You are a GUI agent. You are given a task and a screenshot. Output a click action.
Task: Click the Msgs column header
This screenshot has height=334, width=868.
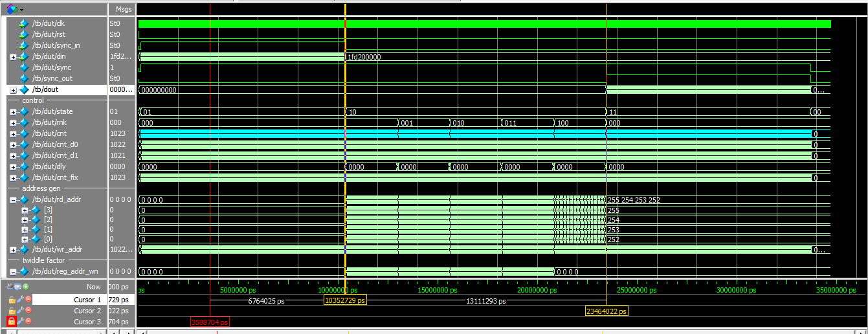(122, 9)
